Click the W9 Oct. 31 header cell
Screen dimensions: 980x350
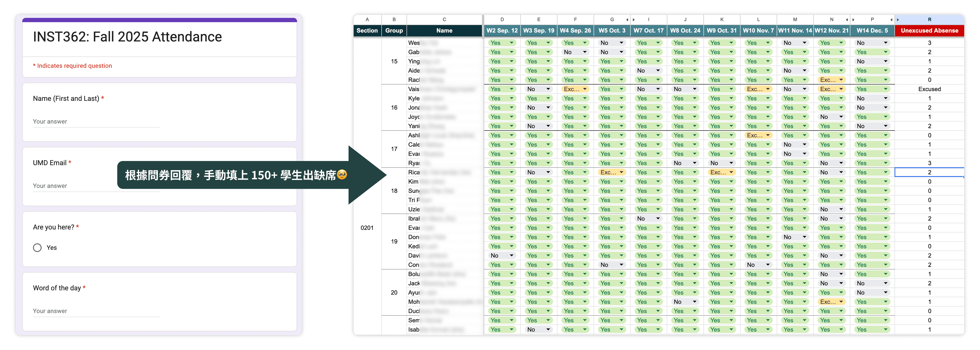(722, 31)
